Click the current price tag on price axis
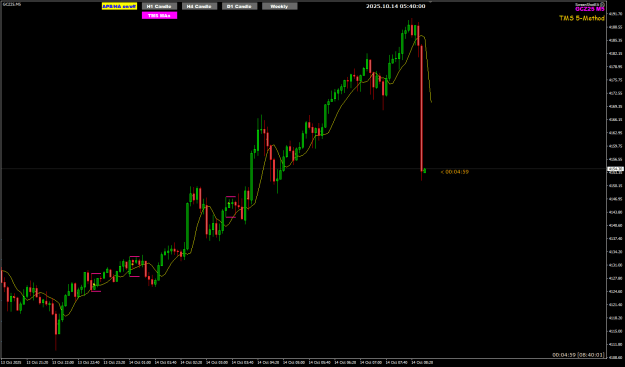The image size is (625, 367). tap(615, 169)
